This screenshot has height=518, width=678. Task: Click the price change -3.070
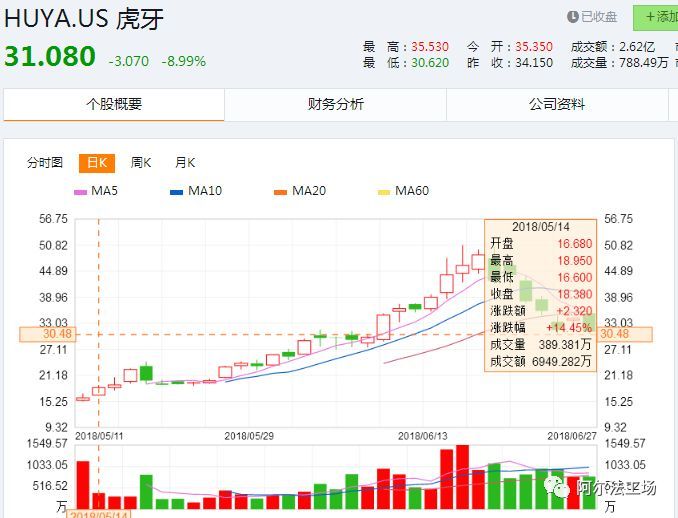pos(129,61)
